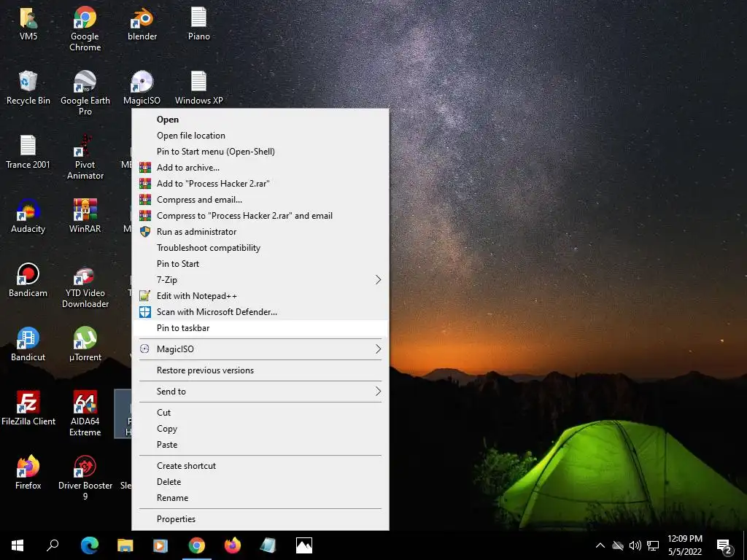Choose Create shortcut
Image resolution: width=747 pixels, height=560 pixels.
[x=260, y=466]
